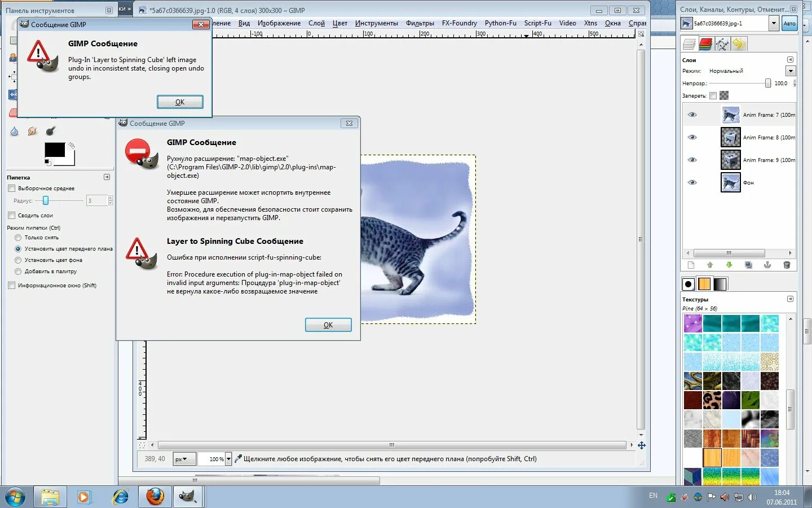Hide the 'Anim Frame: 9' layer eye

692,160
